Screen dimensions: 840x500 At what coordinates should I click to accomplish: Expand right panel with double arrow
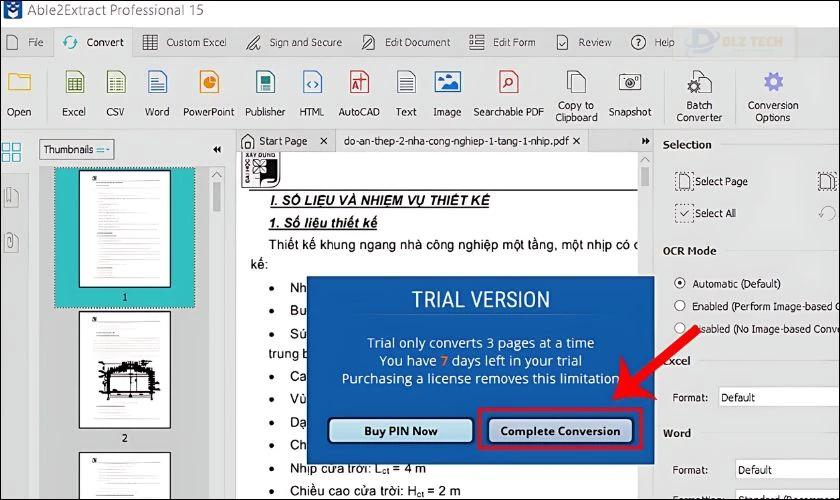(x=646, y=141)
